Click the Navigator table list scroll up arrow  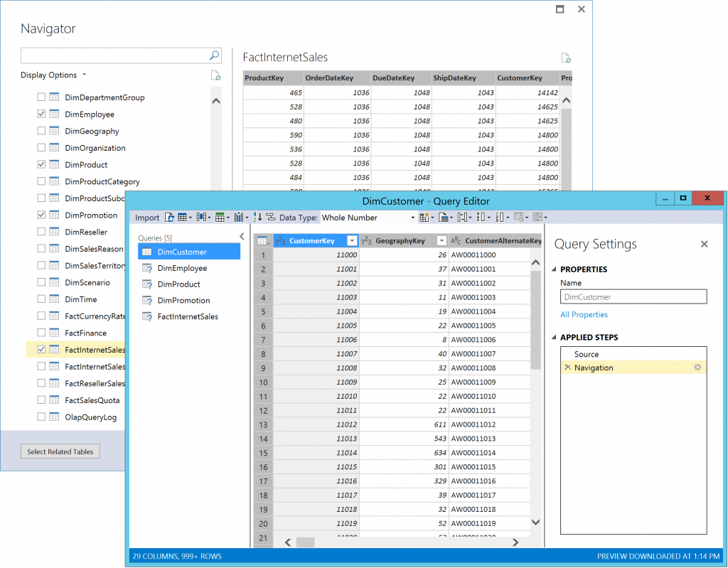pyautogui.click(x=216, y=101)
